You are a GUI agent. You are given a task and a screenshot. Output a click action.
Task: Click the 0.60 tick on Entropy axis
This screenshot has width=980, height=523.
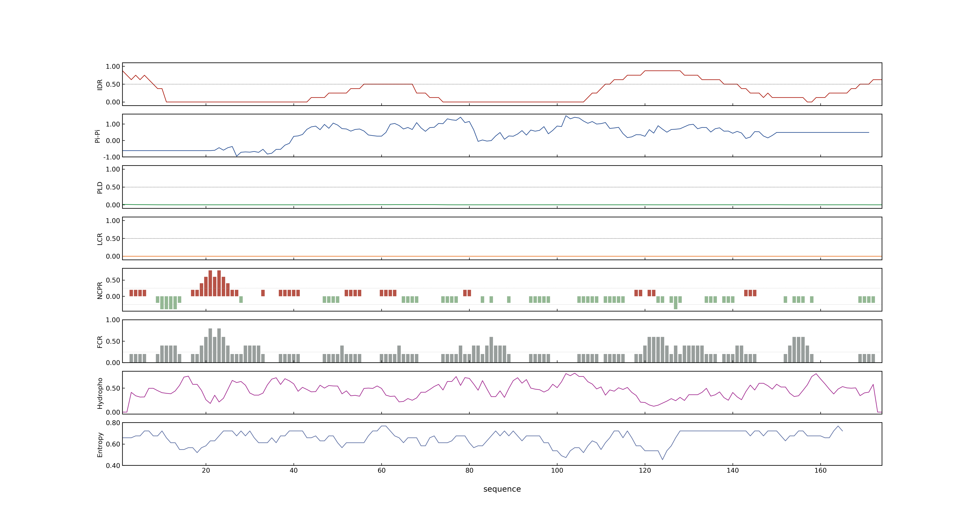[113, 444]
